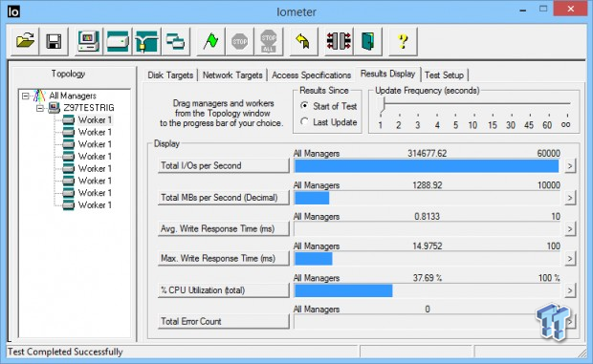The width and height of the screenshot is (593, 364).
Task: Click the Total I/Os per Second button
Action: pyautogui.click(x=223, y=166)
